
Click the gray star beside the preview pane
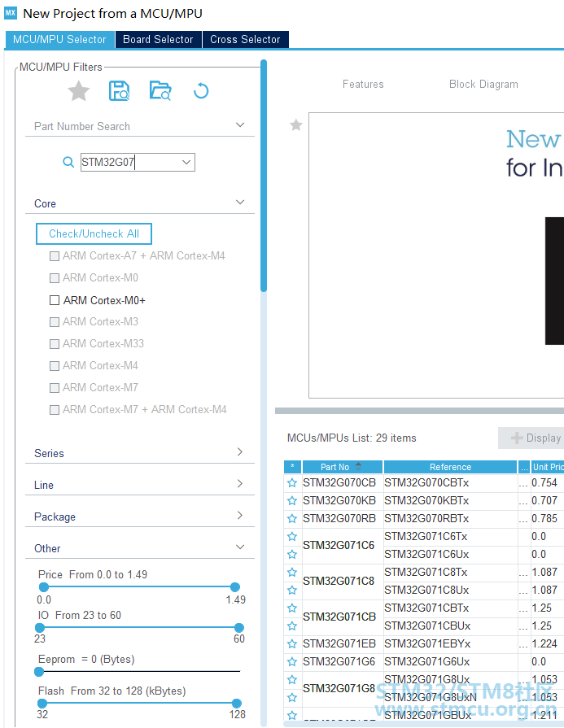pyautogui.click(x=296, y=125)
